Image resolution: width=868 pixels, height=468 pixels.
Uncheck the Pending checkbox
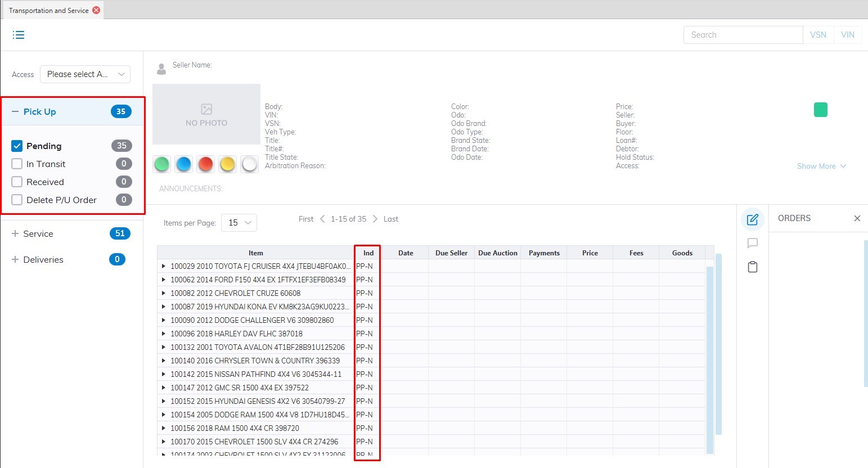point(17,146)
